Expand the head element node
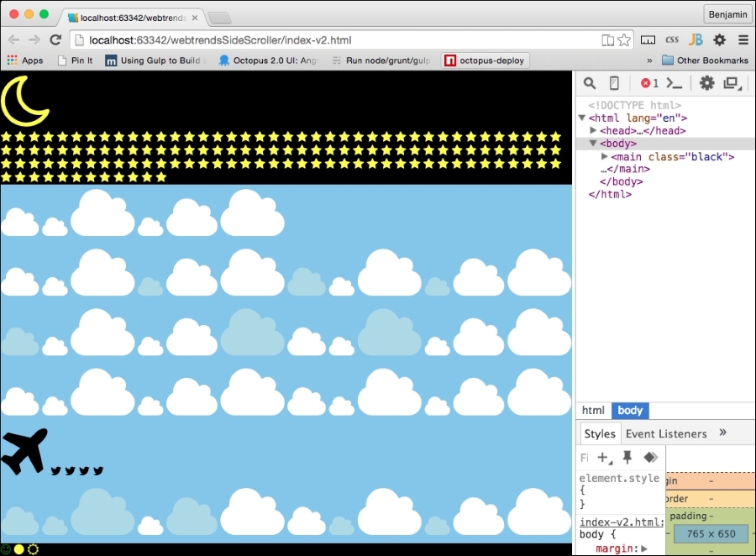Image resolution: width=756 pixels, height=556 pixels. 594,131
